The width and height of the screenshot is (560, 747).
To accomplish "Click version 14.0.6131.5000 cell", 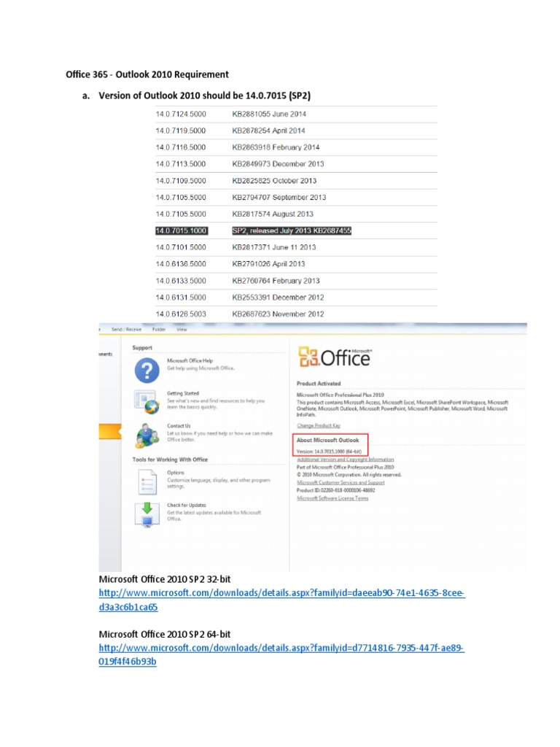I will click(x=181, y=298).
